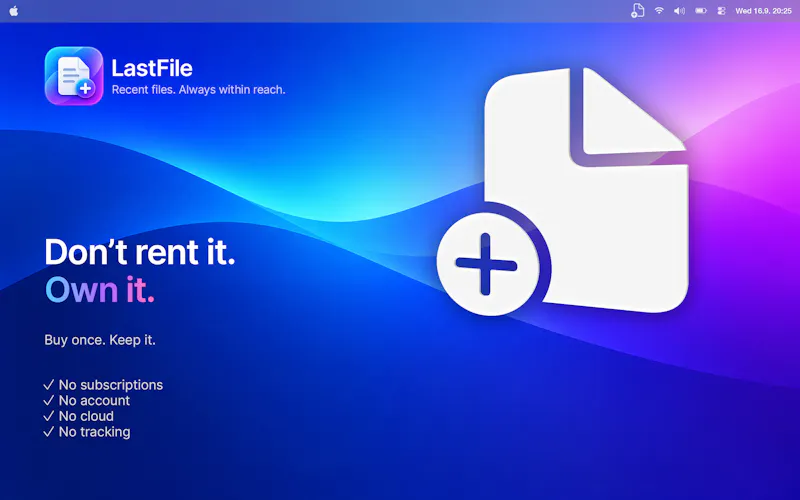Viewport: 800px width, 500px height.
Task: Click the 'No account' line
Action: coord(87,401)
